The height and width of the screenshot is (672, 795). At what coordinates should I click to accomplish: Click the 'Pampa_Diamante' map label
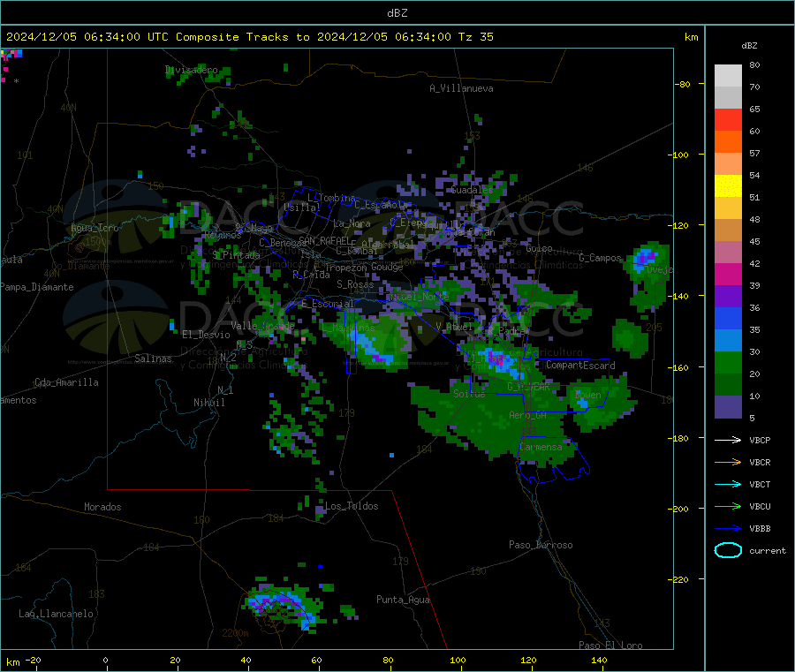[36, 287]
